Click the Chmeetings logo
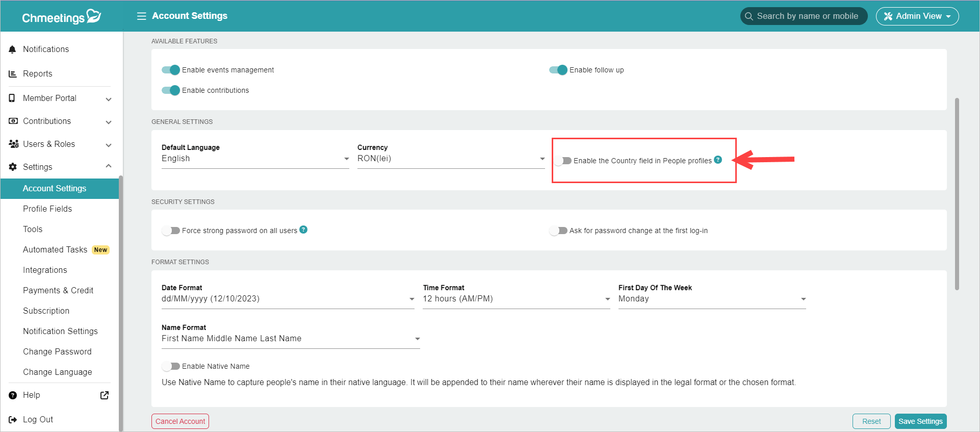980x432 pixels. coord(61,17)
